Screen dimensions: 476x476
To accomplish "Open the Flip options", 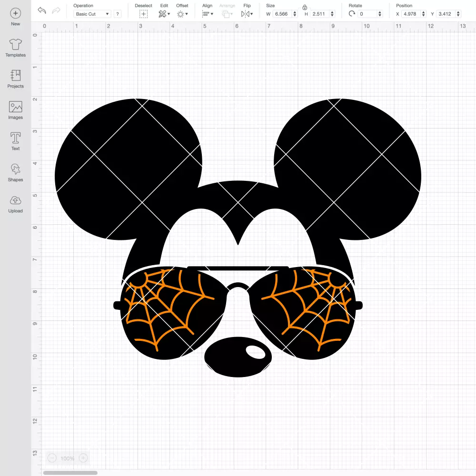I will pos(247,14).
